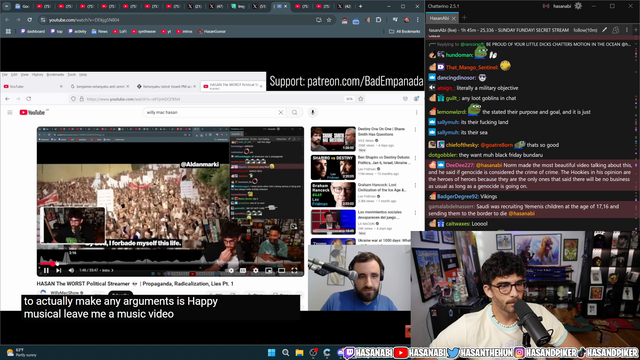The width and height of the screenshot is (640, 360).
Task: Open the dashboard bookmark
Action: 33,31
